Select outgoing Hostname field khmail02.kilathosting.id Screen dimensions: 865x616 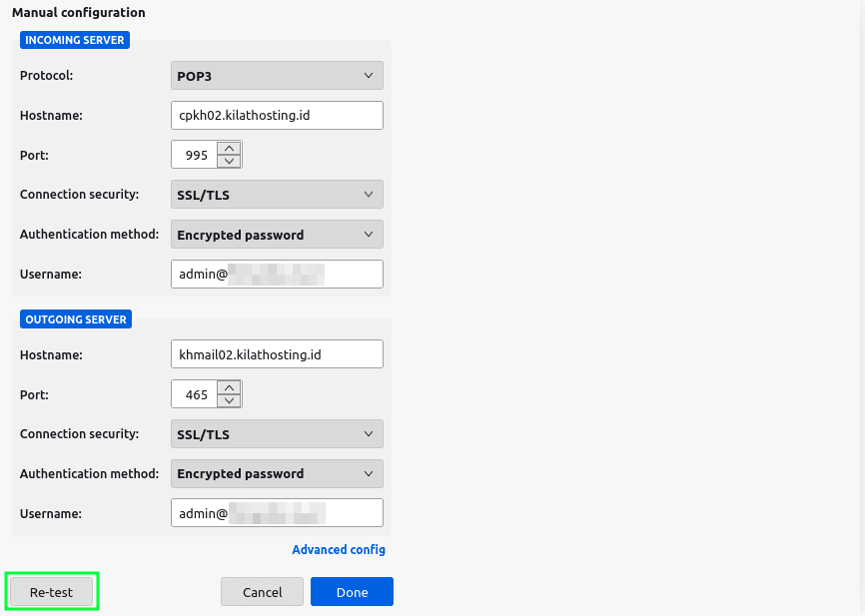(x=277, y=353)
